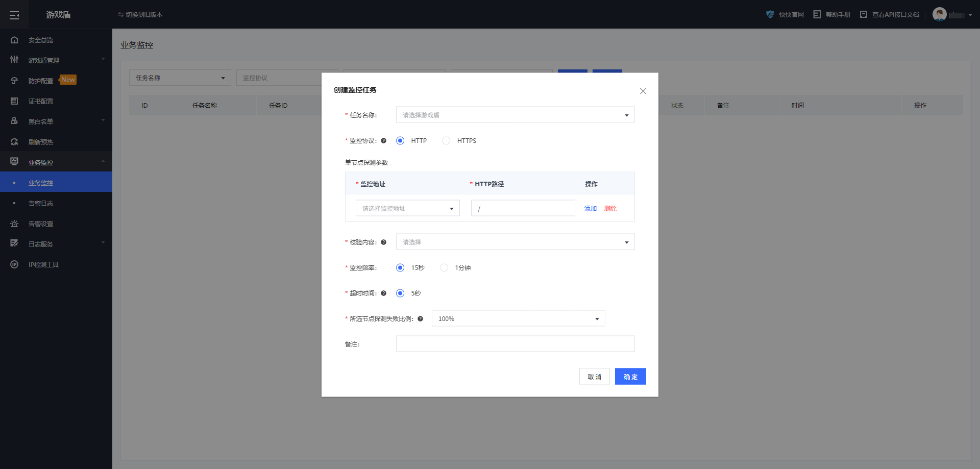Open the 刷新预热 panel

pyautogui.click(x=41, y=142)
